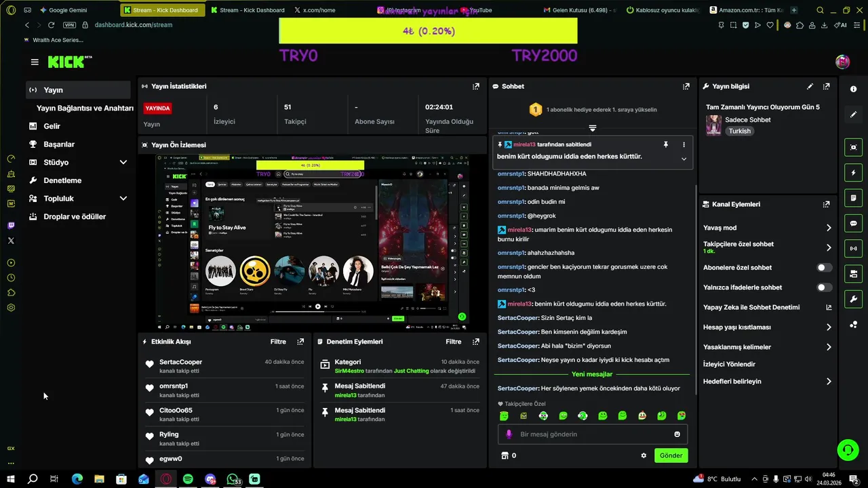Open Filtre in Denetim Eylemleri
Image resolution: width=868 pixels, height=488 pixels.
(x=454, y=342)
